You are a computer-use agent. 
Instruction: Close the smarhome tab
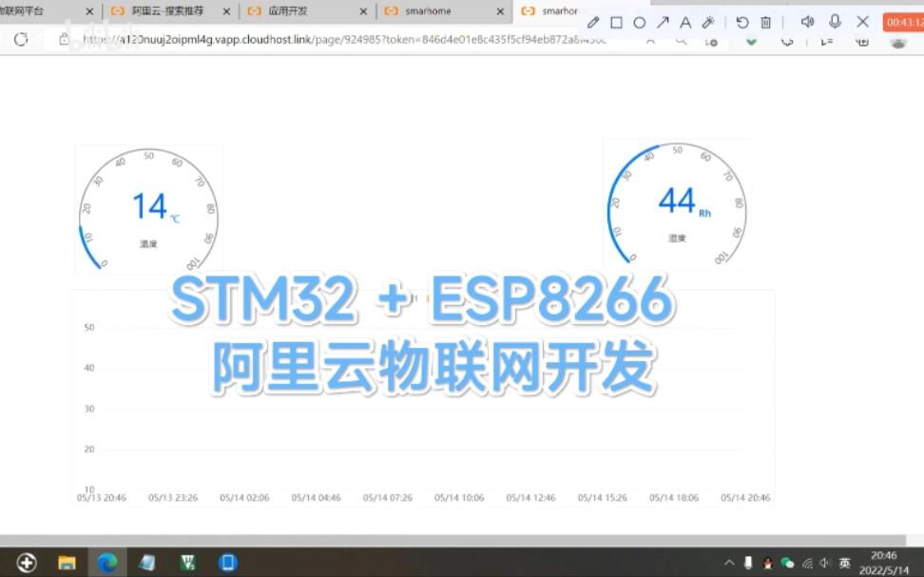point(500,11)
